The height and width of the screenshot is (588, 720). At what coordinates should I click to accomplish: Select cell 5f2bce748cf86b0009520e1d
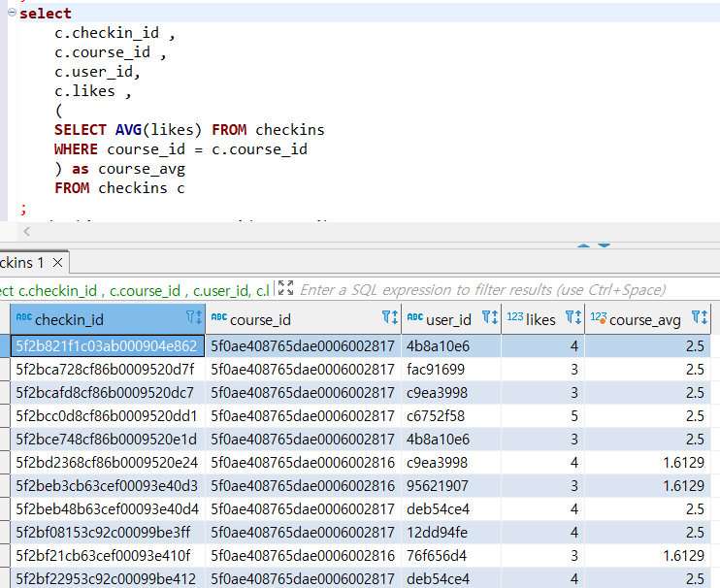(108, 440)
